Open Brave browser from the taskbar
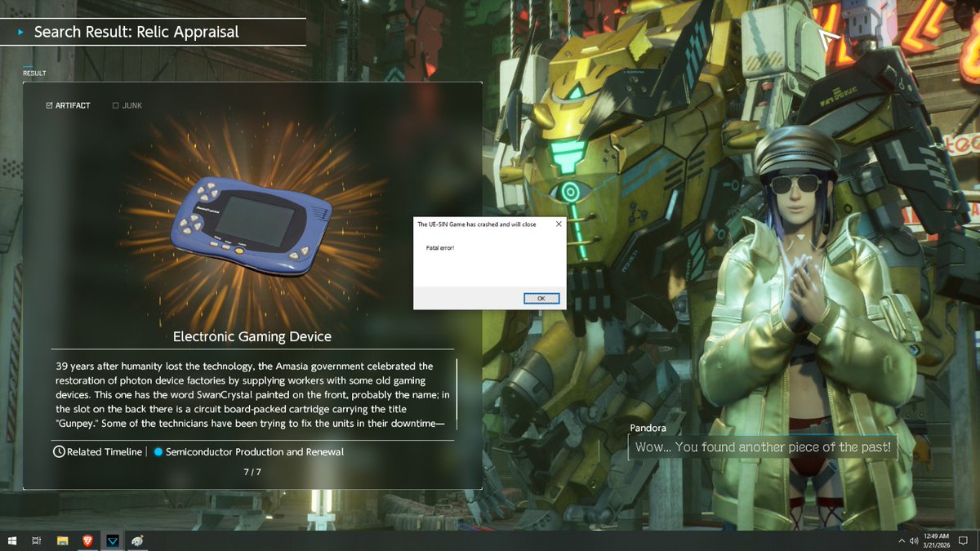The width and height of the screenshot is (980, 551). pyautogui.click(x=87, y=540)
